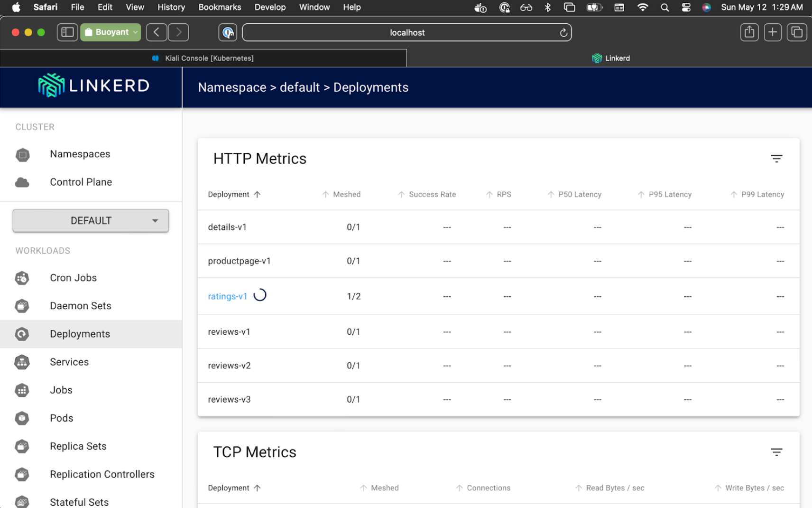The height and width of the screenshot is (508, 812).
Task: Go to Pods workloads page
Action: coord(62,418)
